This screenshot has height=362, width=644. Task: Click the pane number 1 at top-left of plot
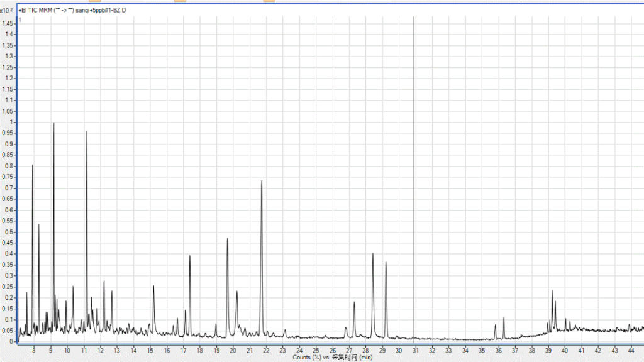pos(21,21)
